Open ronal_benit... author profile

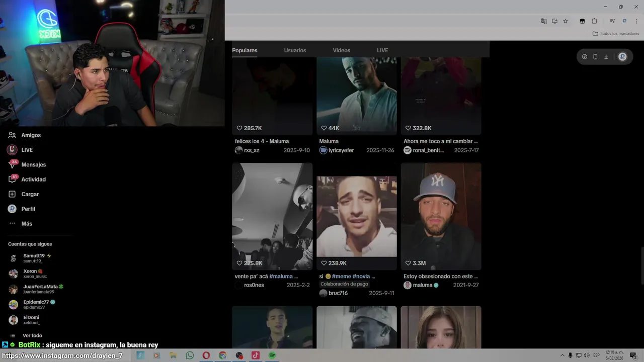point(424,150)
